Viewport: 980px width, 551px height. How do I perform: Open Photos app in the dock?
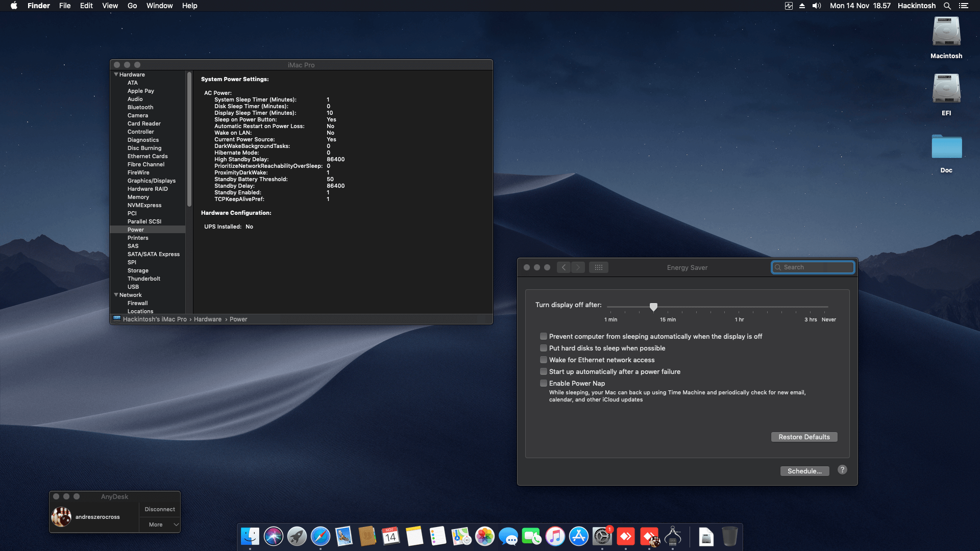click(x=485, y=536)
